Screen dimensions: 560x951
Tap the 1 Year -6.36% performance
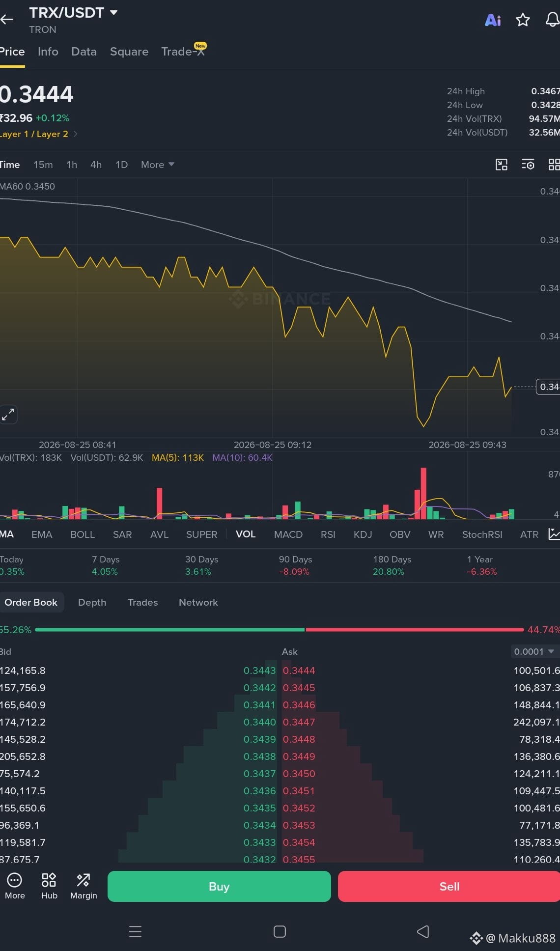pos(481,565)
